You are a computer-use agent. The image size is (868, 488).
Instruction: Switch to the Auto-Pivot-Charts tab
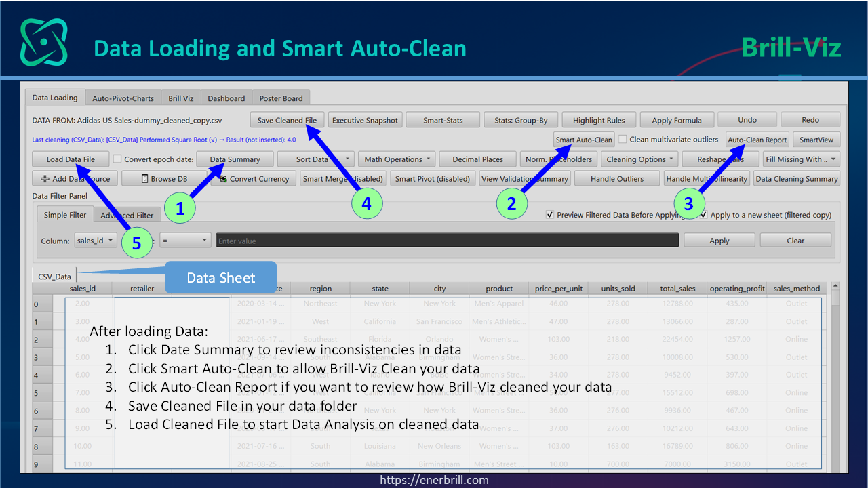[123, 98]
